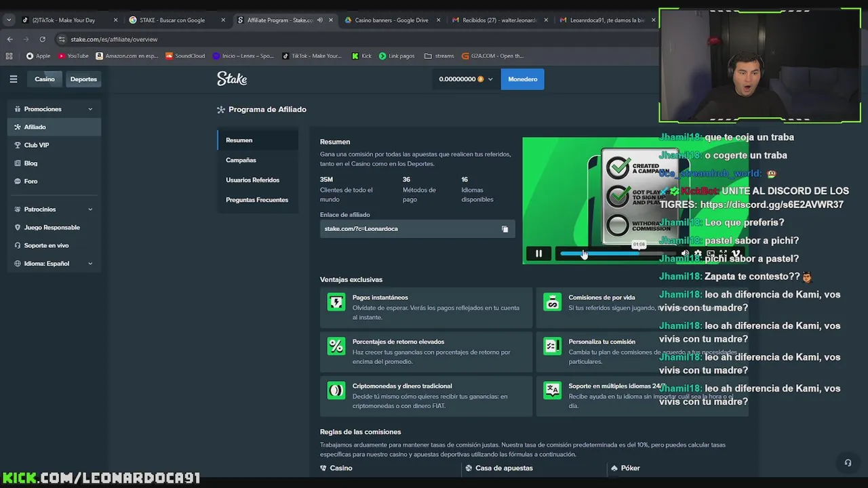Open the streams bookmark folder
Image resolution: width=868 pixels, height=488 pixels.
click(x=439, y=56)
